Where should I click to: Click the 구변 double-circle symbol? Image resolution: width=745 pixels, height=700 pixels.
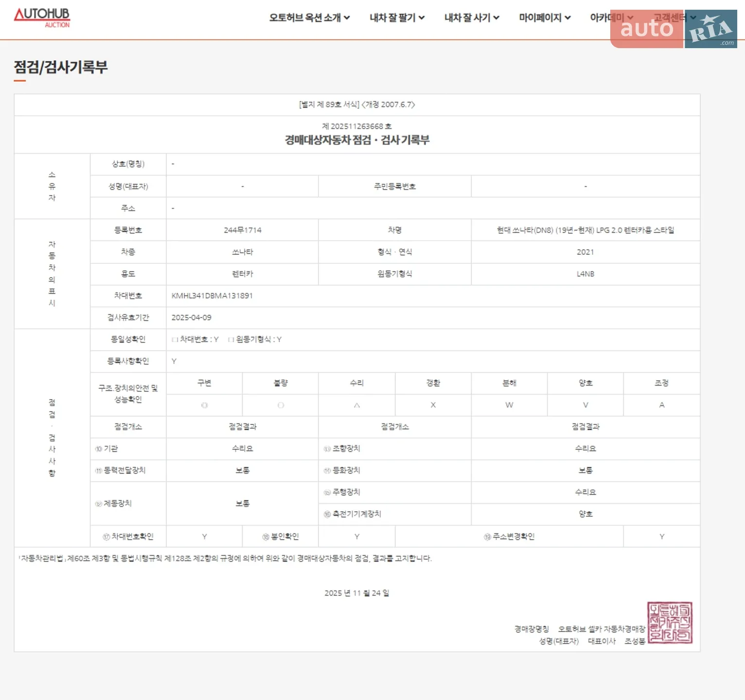(204, 405)
